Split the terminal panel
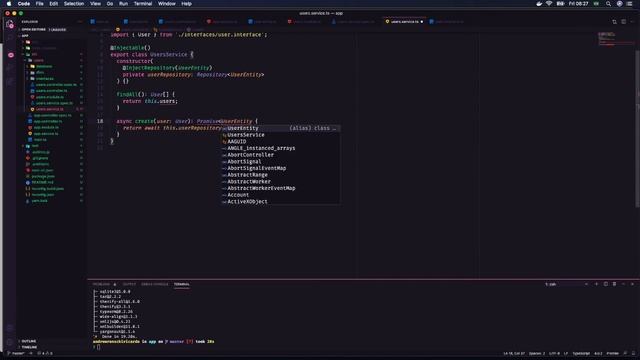The width and height of the screenshot is (640, 360). coord(606,284)
